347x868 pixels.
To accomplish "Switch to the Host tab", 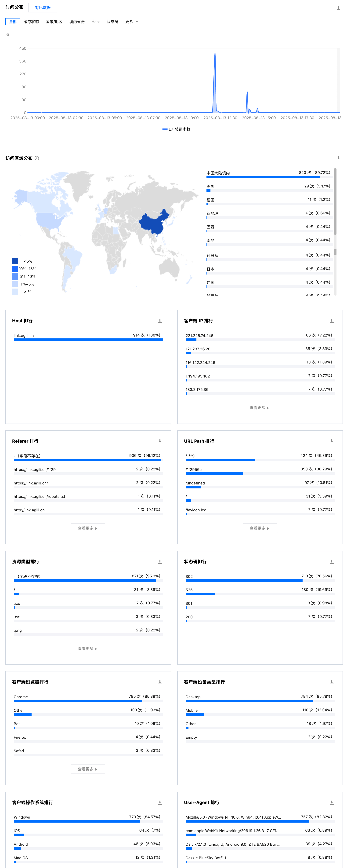I will point(96,22).
